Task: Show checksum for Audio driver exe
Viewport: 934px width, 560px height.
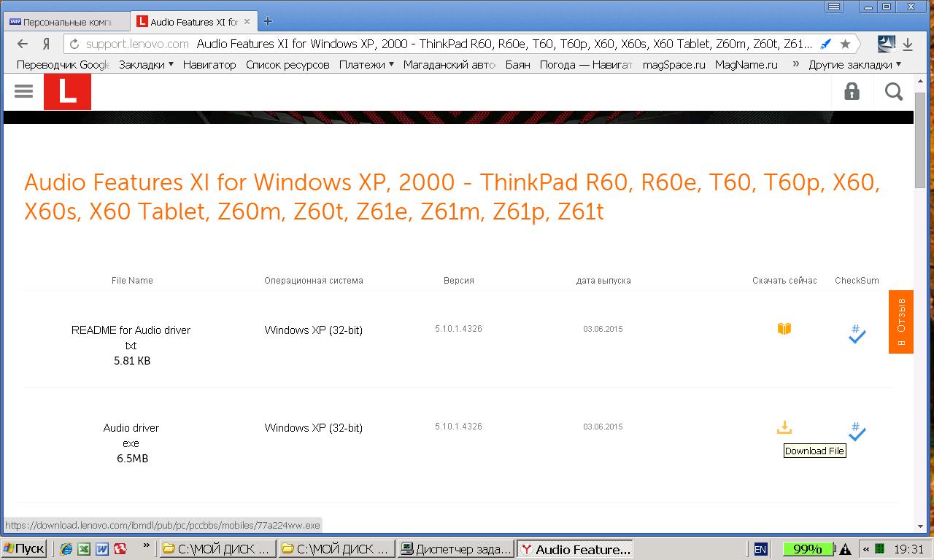Action: (x=857, y=432)
